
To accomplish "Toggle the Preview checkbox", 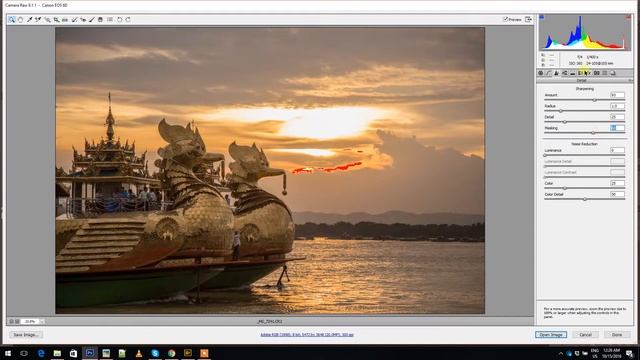I will pyautogui.click(x=505, y=19).
